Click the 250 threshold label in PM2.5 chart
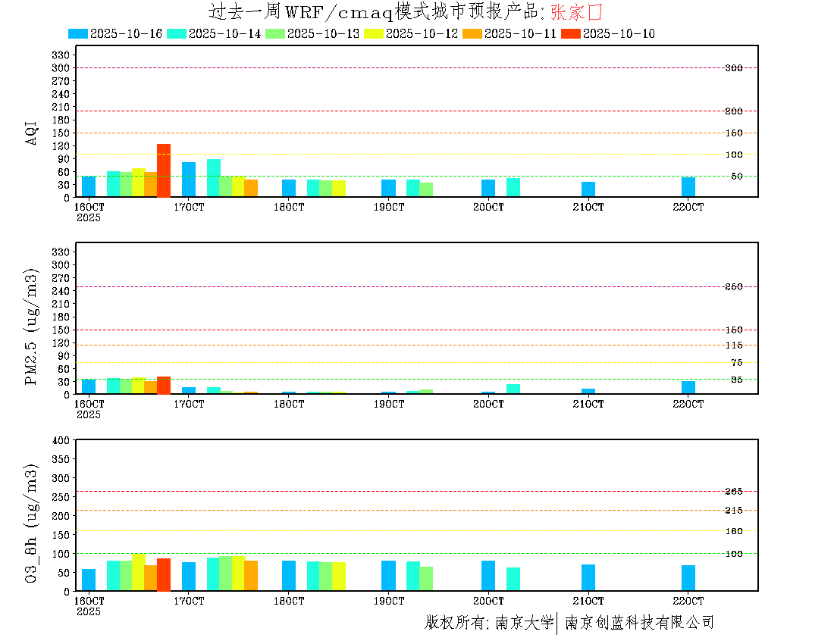834x644 pixels. point(733,287)
